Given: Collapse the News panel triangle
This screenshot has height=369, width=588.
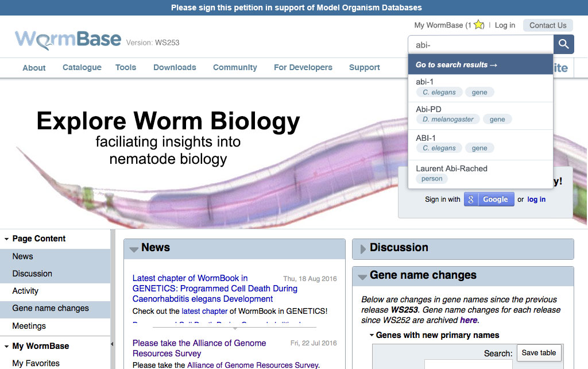Looking at the screenshot, I should tap(134, 249).
